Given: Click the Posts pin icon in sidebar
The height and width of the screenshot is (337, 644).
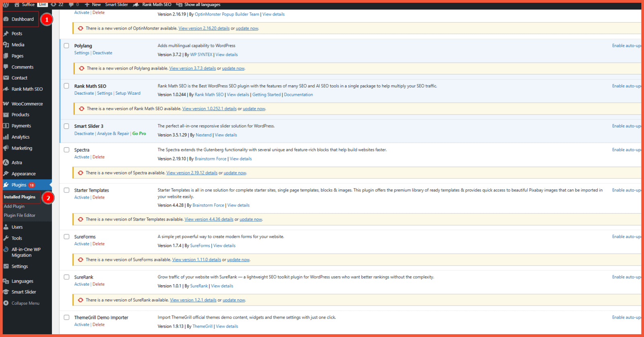Looking at the screenshot, I should pos(6,33).
